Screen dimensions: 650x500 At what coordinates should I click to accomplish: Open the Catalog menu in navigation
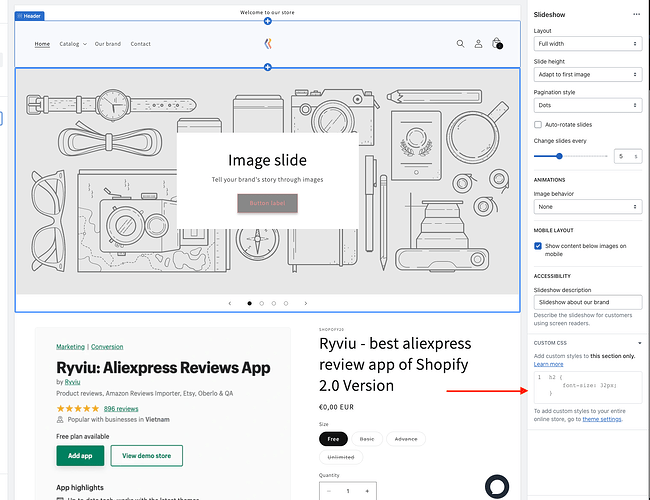pos(72,44)
